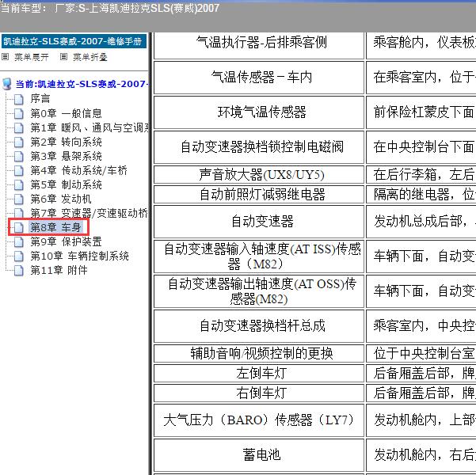Open the 序言 tree item
Image resolution: width=476 pixels, height=475 pixels.
pos(40,99)
